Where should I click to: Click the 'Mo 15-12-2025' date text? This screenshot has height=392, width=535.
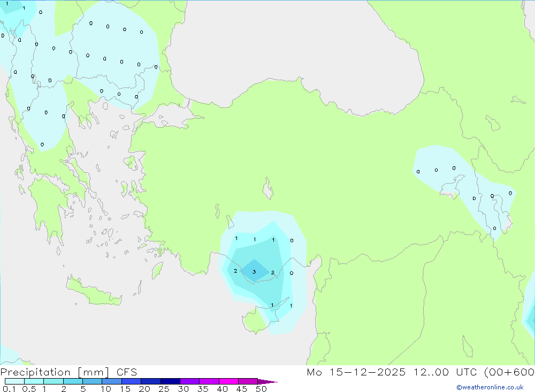point(356,372)
